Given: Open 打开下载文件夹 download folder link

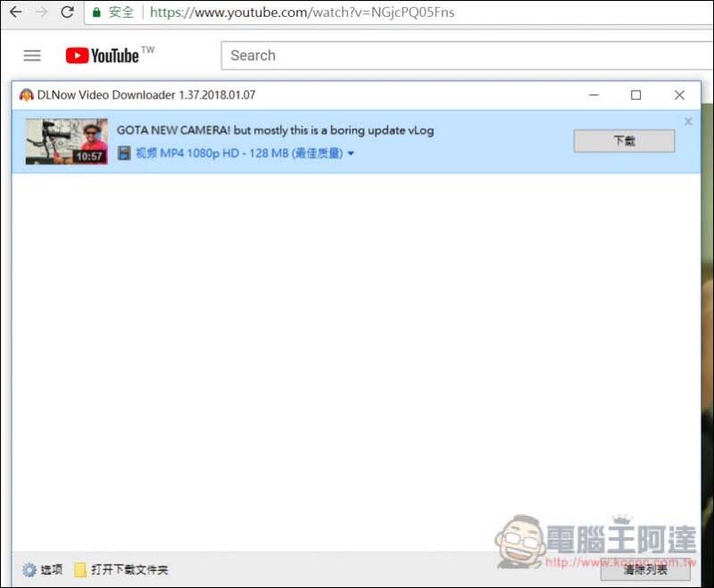Looking at the screenshot, I should pos(129,570).
